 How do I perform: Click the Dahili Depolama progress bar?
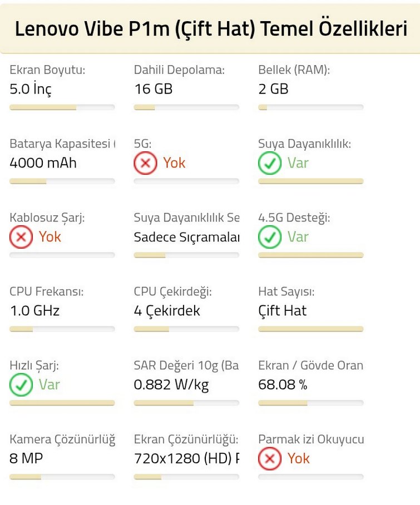click(186, 107)
